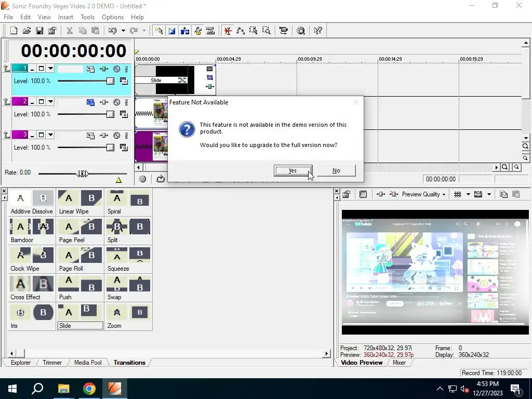This screenshot has height=399, width=532.
Task: Open Google Chrome from the taskbar
Action: [89, 389]
